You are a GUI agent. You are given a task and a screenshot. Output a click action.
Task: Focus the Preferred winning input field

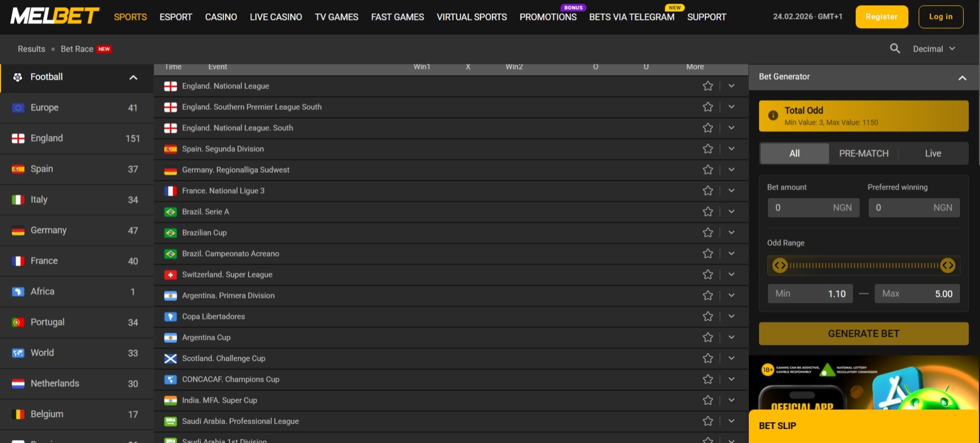click(x=914, y=208)
